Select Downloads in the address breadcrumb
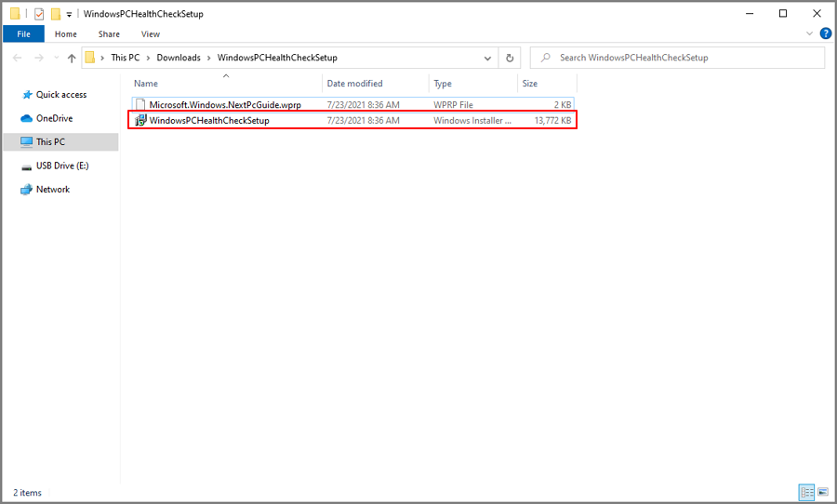This screenshot has height=504, width=837. (179, 57)
